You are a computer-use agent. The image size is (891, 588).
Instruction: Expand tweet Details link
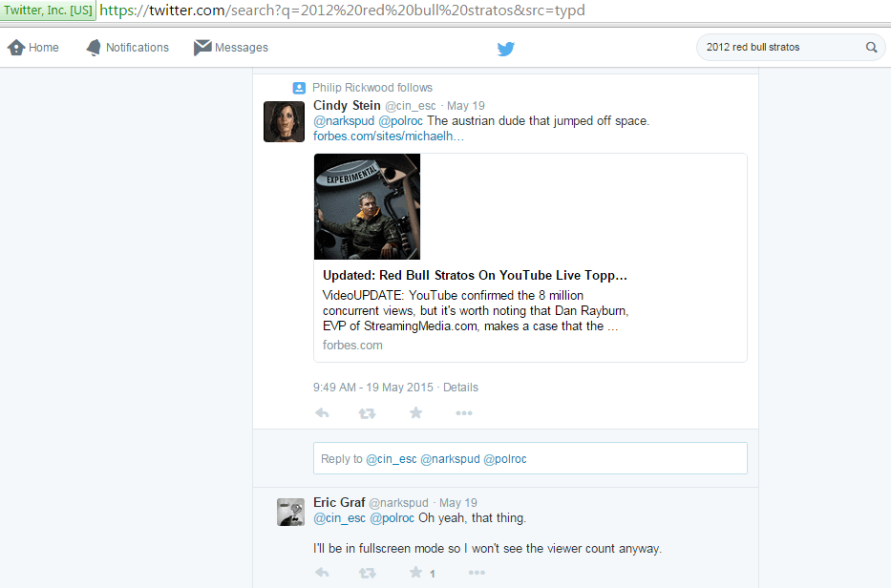click(x=460, y=388)
